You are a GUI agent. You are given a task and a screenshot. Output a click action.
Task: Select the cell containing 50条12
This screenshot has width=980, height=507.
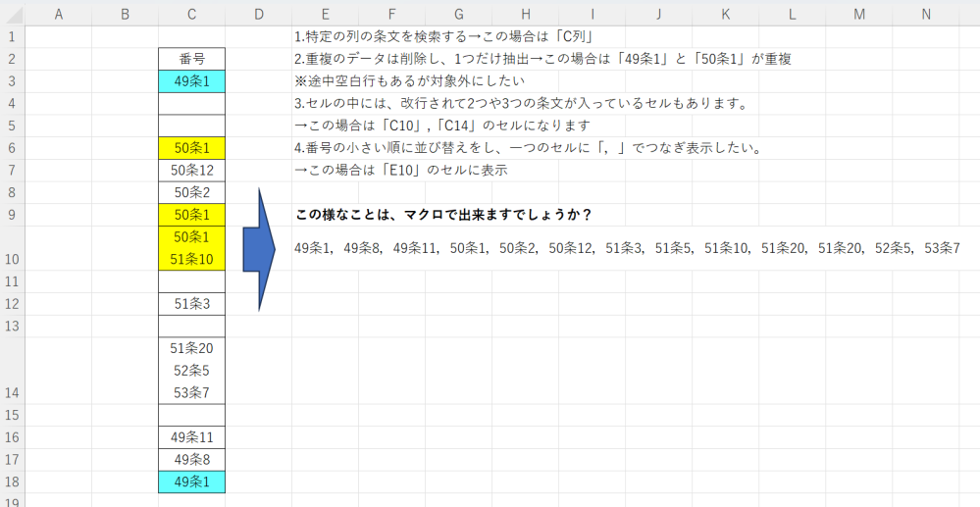click(x=191, y=170)
